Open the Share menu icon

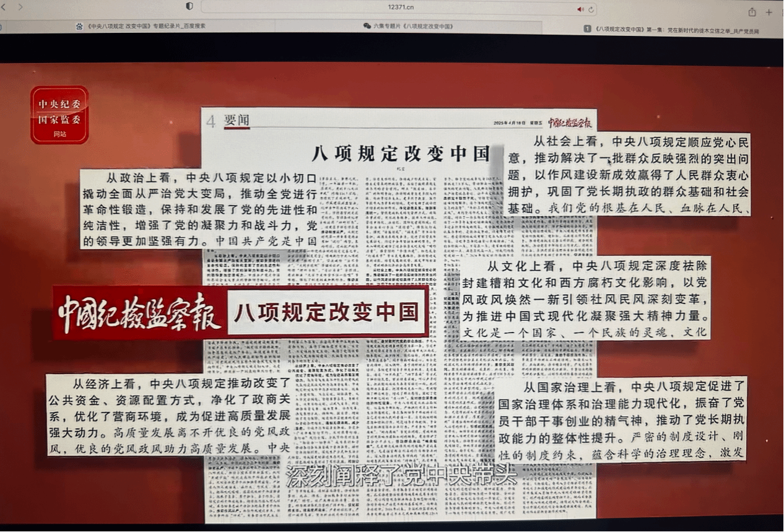click(752, 12)
